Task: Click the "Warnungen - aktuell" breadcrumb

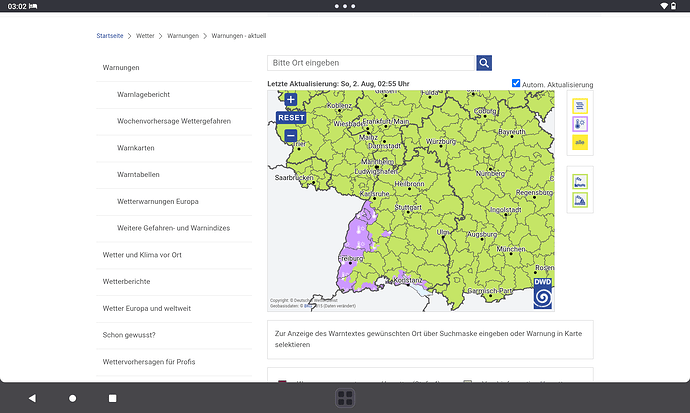Action: click(239, 36)
